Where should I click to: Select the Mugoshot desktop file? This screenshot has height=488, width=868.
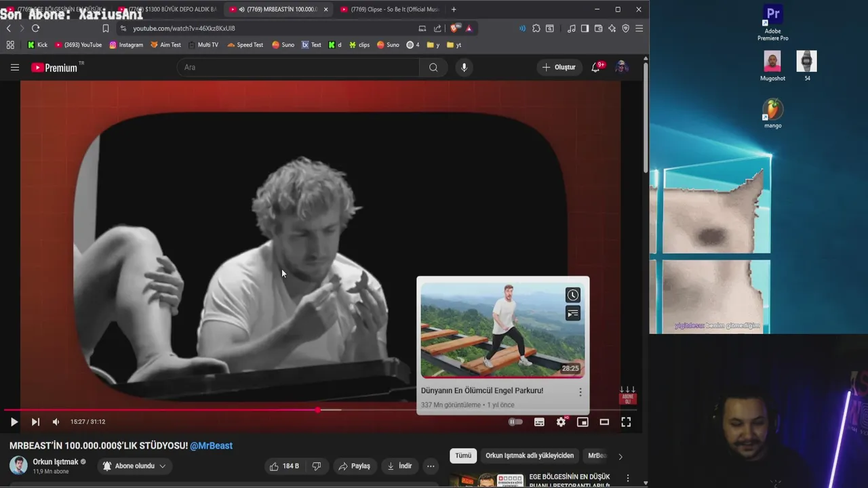click(772, 66)
